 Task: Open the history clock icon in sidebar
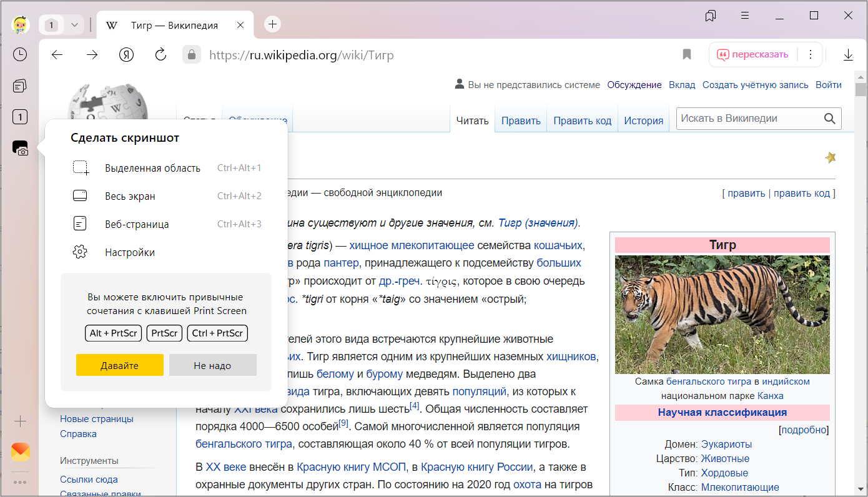point(20,54)
